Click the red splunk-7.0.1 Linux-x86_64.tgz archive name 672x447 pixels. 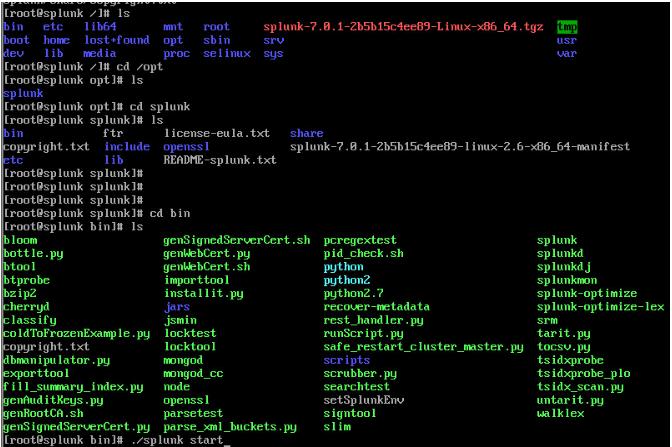(x=403, y=27)
